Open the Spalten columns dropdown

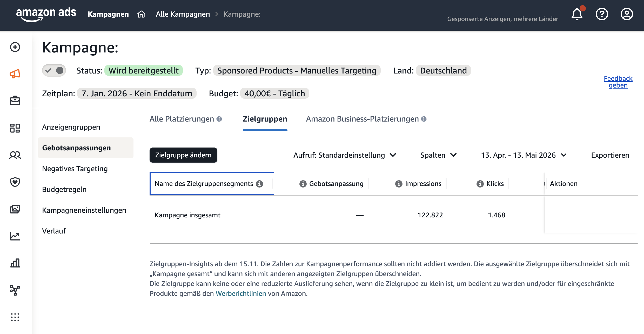pyautogui.click(x=438, y=155)
